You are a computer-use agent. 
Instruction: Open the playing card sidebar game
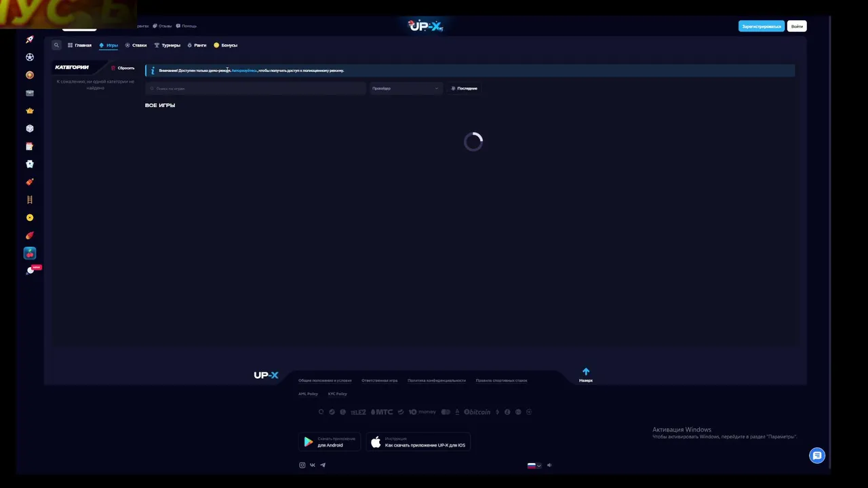(x=30, y=164)
